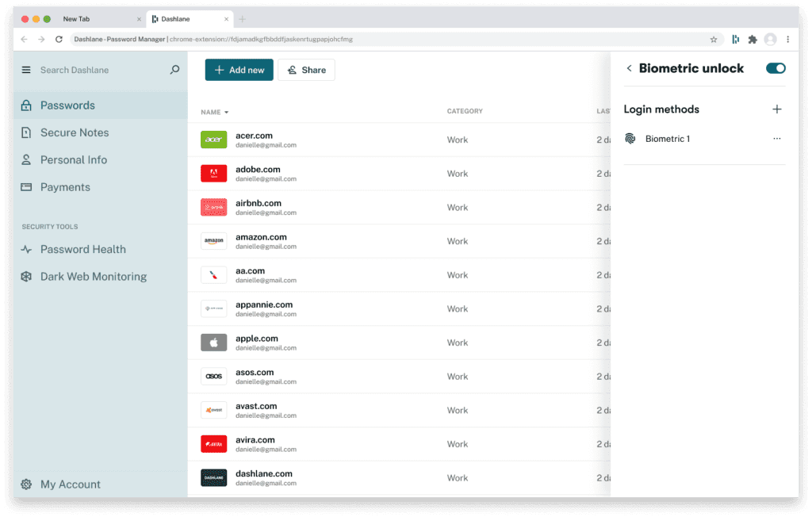This screenshot has width=812, height=517.
Task: Open My Account settings
Action: [61, 484]
